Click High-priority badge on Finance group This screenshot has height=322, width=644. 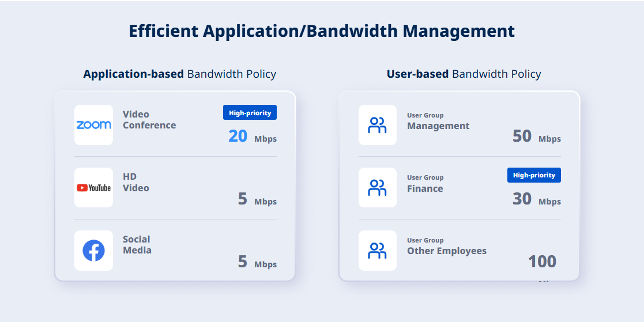click(x=534, y=175)
